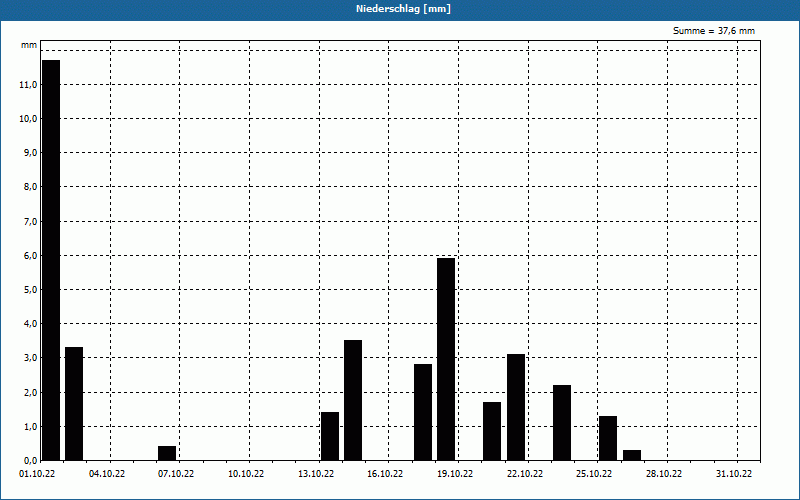Click the x-axis label "07.10.22"
The width and height of the screenshot is (800, 500).
[x=176, y=474]
